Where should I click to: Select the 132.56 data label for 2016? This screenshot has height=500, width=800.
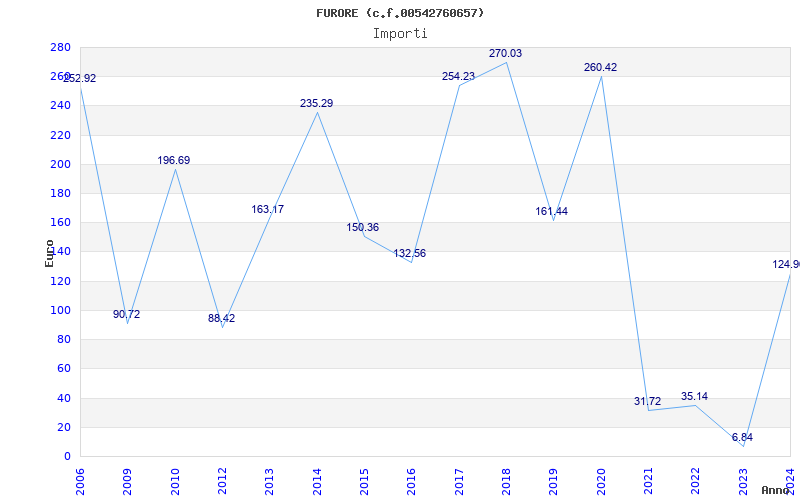pos(409,254)
